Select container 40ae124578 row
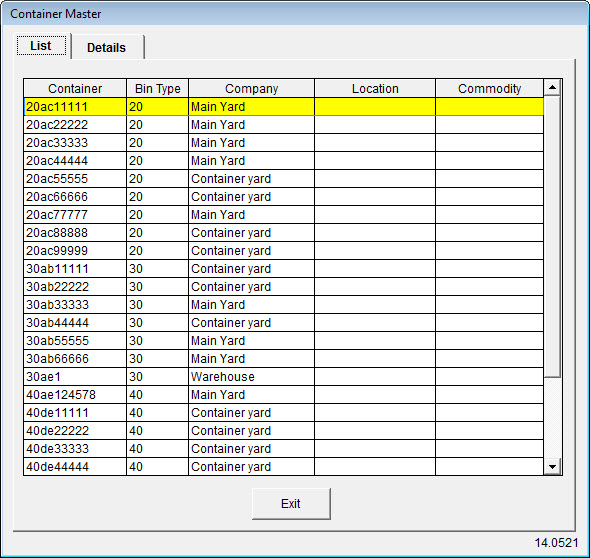Screen dimensions: 590x558 (x=284, y=395)
